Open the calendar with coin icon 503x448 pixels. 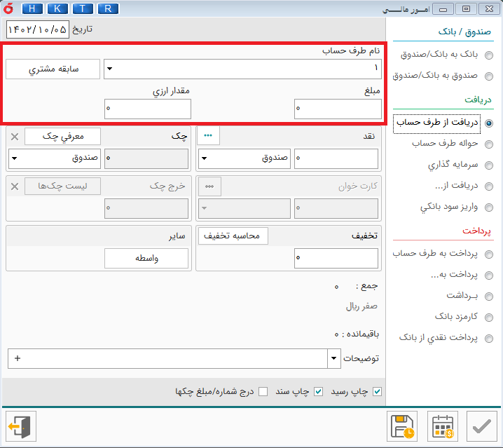[x=443, y=426]
